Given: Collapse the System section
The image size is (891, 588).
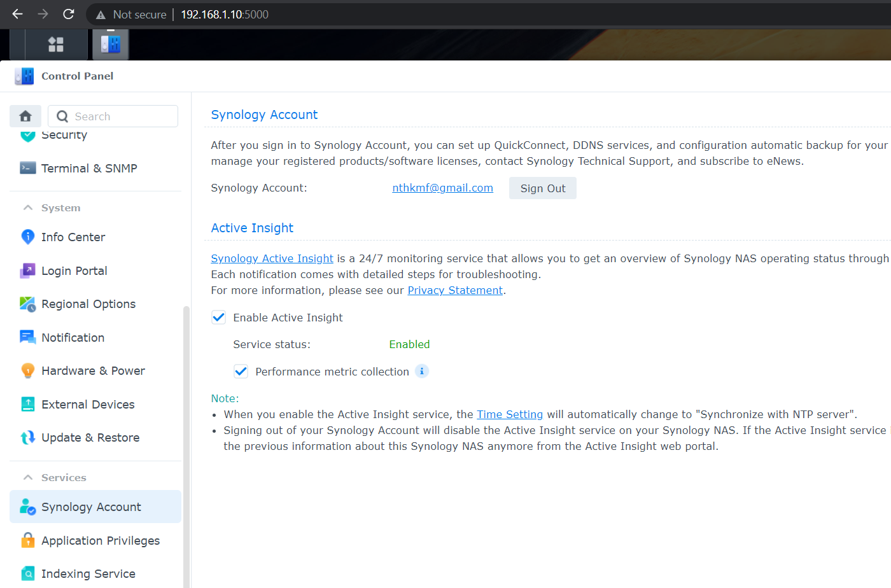Looking at the screenshot, I should (x=27, y=207).
